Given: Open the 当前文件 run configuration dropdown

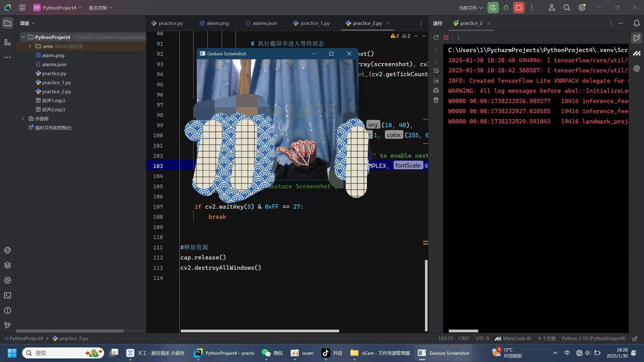Looking at the screenshot, I should click(470, 8).
